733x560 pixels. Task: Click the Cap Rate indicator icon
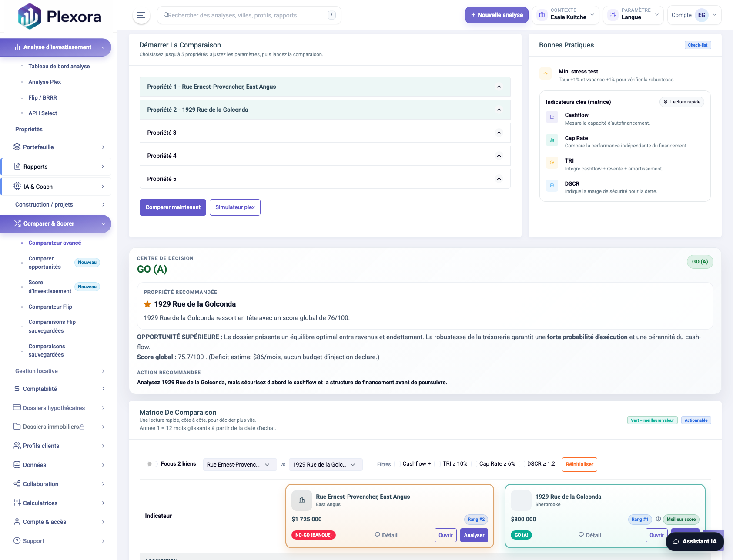click(552, 140)
